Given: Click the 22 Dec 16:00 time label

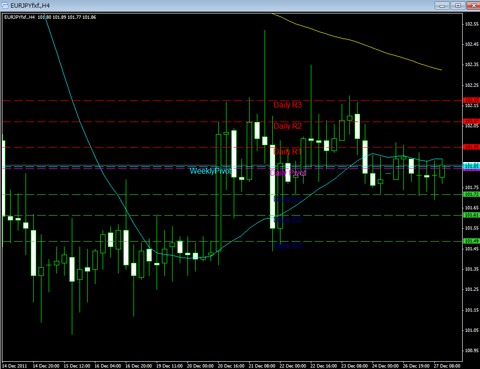Looking at the screenshot, I should tap(324, 366).
